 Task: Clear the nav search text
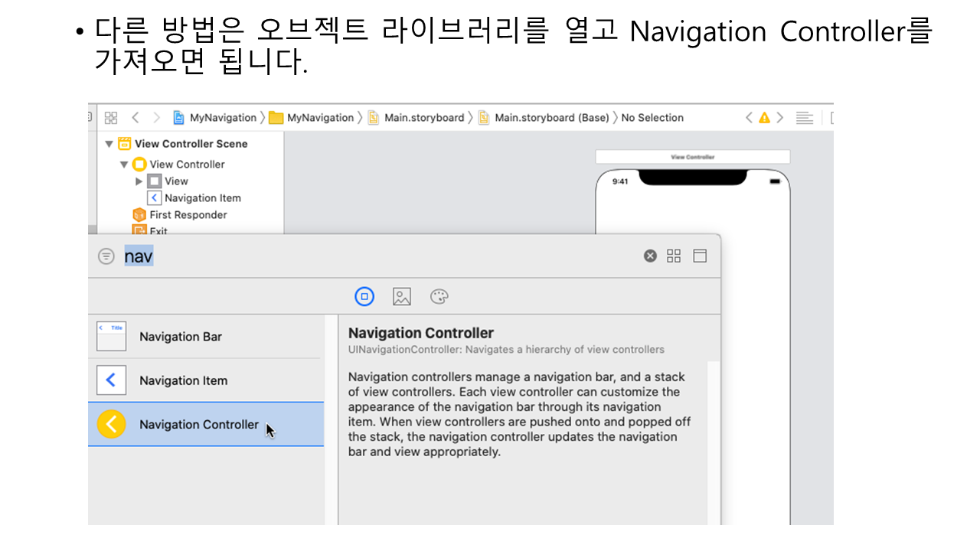point(650,256)
